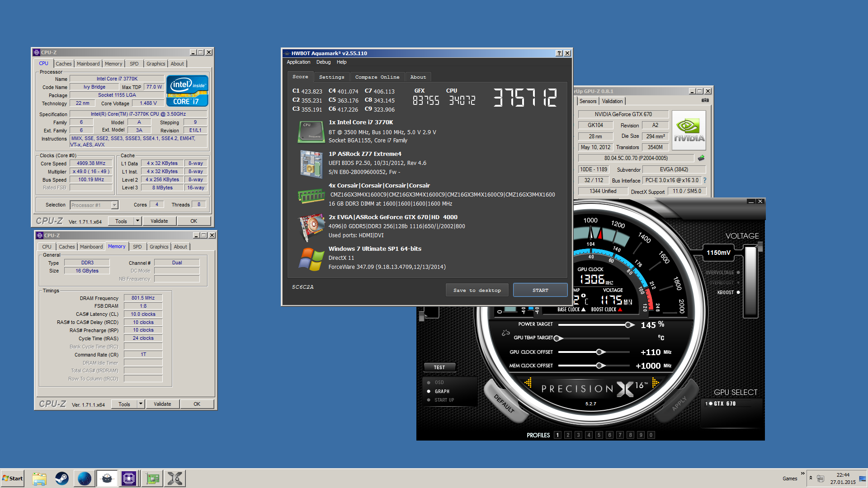Open the Settings tab in Aquamark
The height and width of the screenshot is (488, 868).
tap(331, 77)
